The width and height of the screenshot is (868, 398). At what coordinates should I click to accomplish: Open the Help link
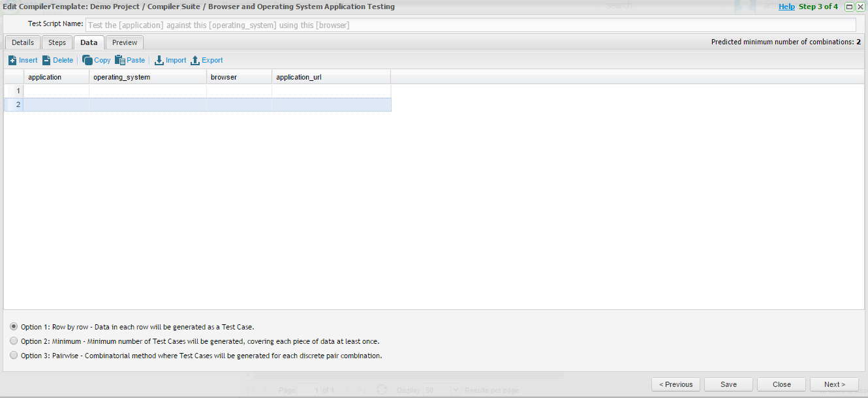click(x=786, y=7)
